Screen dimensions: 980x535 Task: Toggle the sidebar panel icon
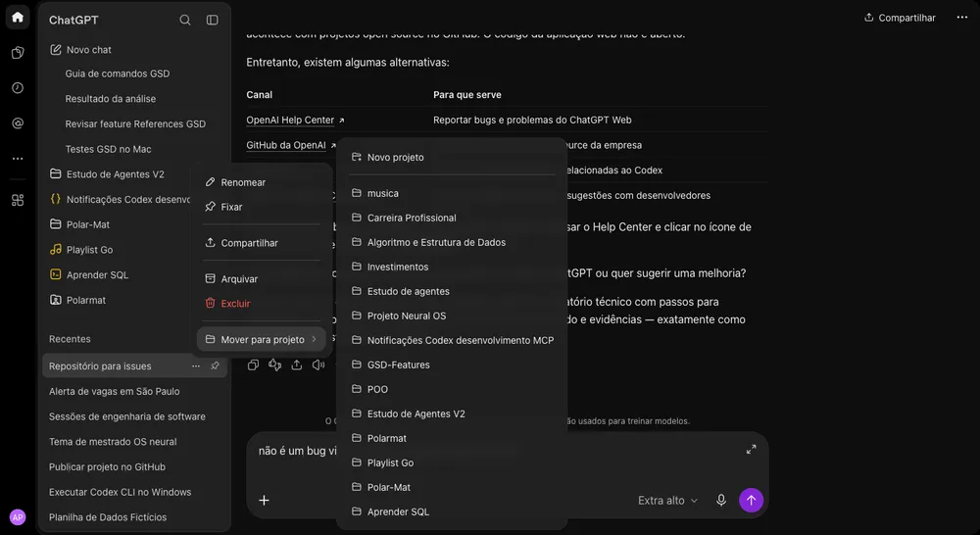[x=213, y=20]
